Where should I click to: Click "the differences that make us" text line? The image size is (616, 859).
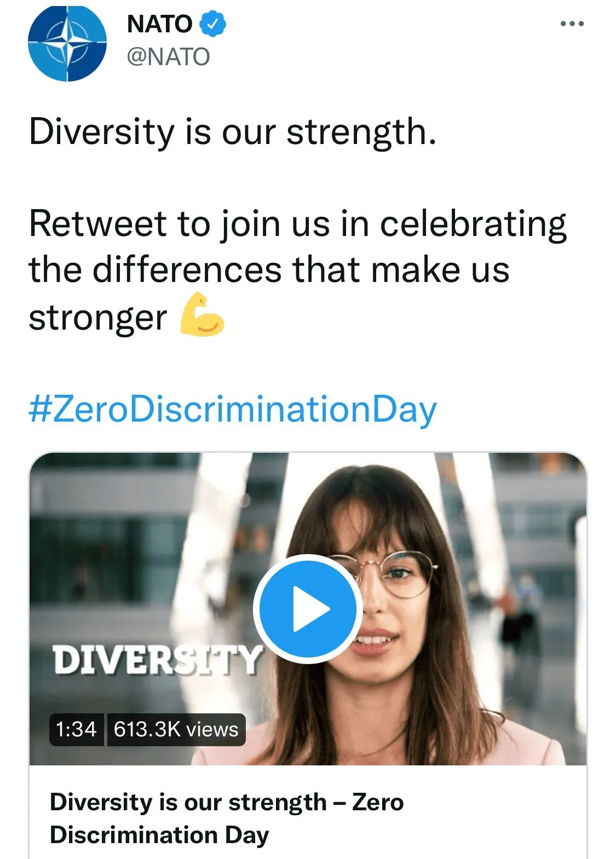tap(269, 270)
